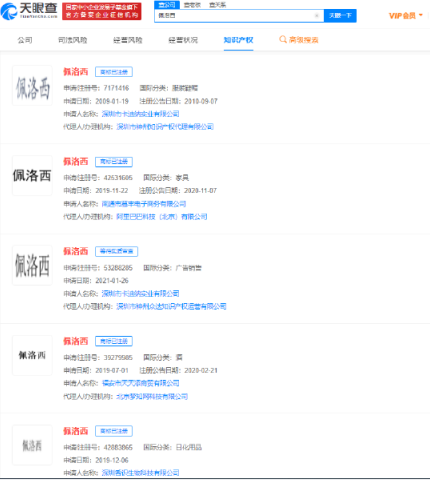The width and height of the screenshot is (430, 480).
Task: Select announcement date 2010-09-07
Action: pos(201,101)
